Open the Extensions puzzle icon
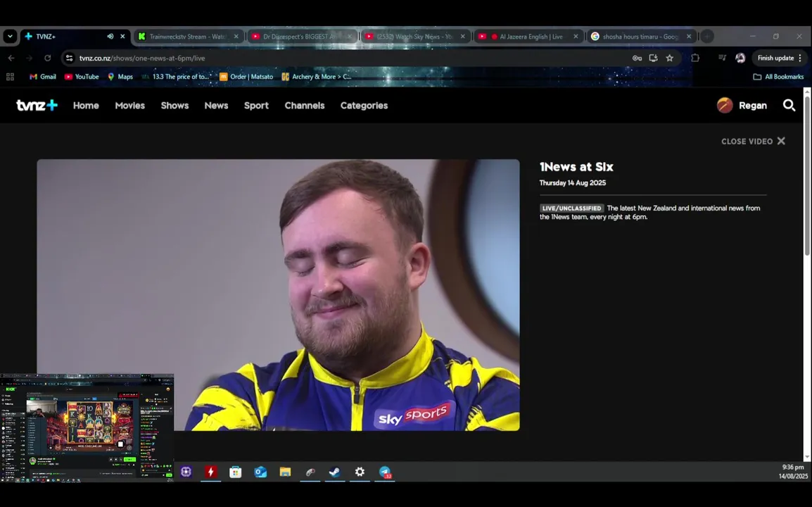This screenshot has width=812, height=507. pyautogui.click(x=695, y=58)
